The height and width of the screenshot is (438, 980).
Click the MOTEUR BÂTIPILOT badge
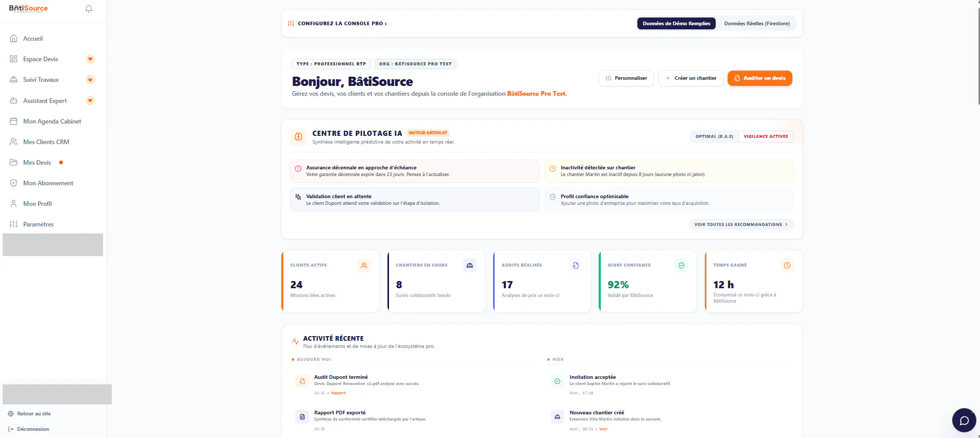tap(428, 133)
